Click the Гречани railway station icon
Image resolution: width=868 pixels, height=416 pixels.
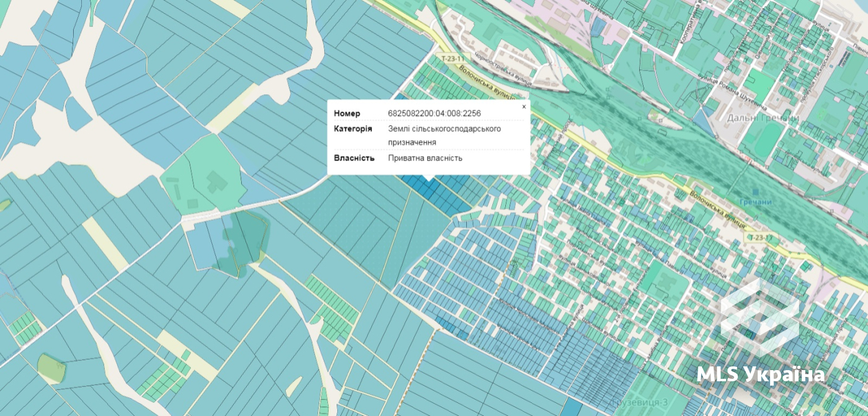pos(755,192)
